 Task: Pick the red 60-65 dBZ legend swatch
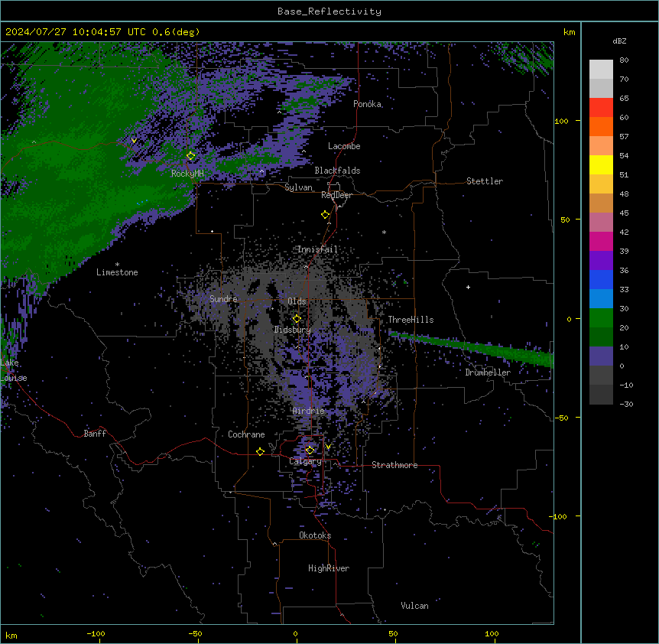pyautogui.click(x=601, y=107)
